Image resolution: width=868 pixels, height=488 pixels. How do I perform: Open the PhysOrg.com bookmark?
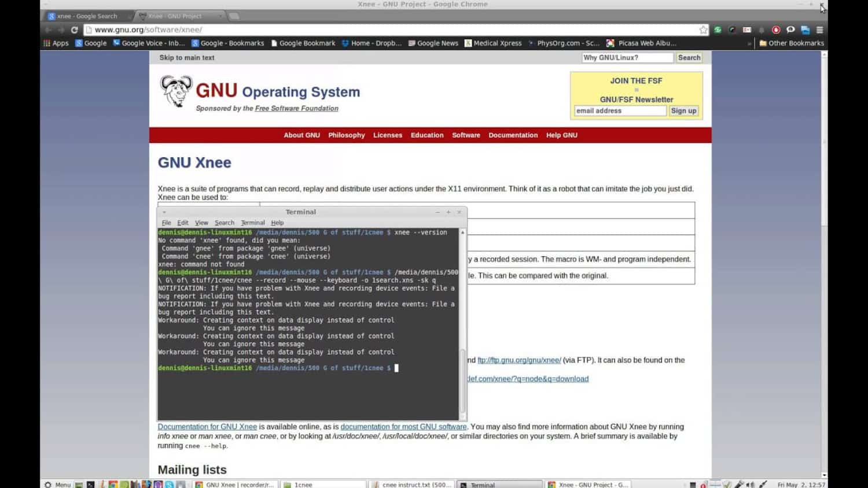click(x=564, y=43)
